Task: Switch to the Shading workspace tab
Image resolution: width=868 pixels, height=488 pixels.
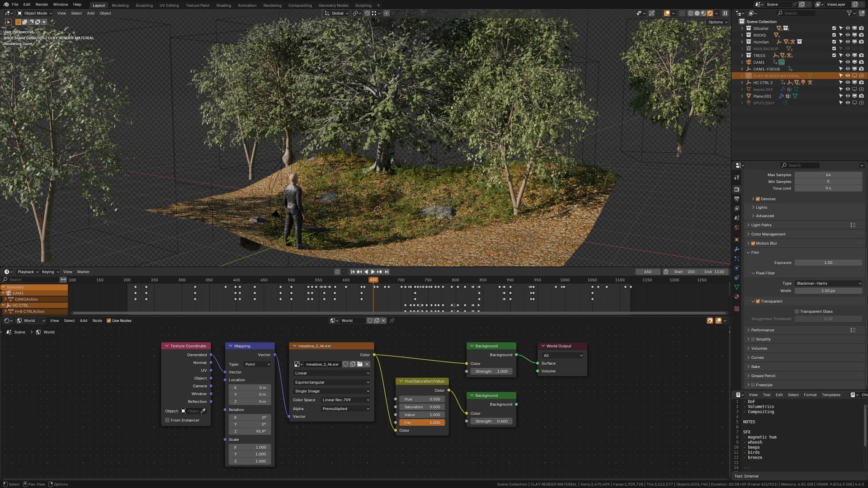Action: click(x=223, y=5)
